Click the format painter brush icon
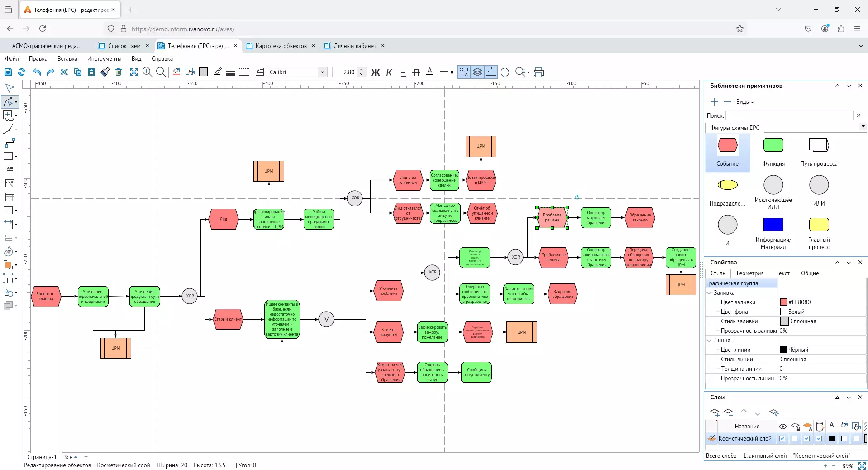 pyautogui.click(x=105, y=72)
